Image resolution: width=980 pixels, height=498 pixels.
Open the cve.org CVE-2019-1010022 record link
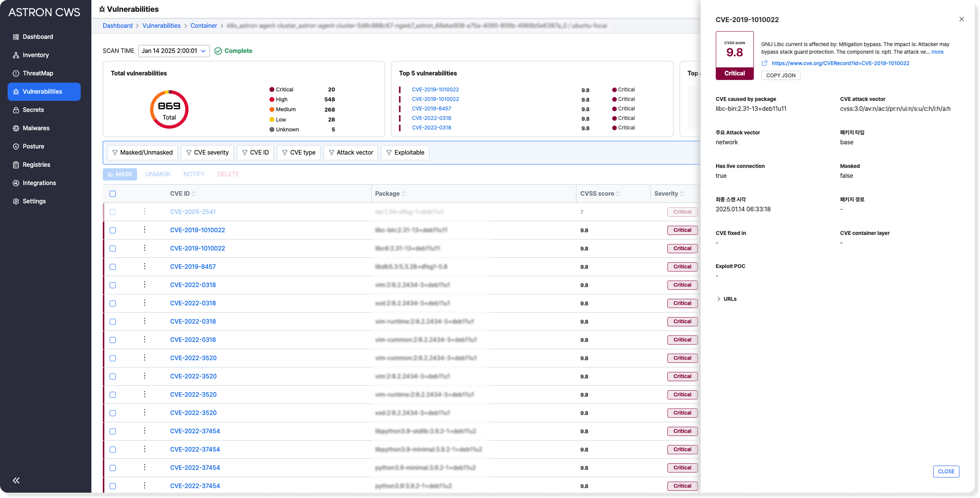[x=840, y=63]
